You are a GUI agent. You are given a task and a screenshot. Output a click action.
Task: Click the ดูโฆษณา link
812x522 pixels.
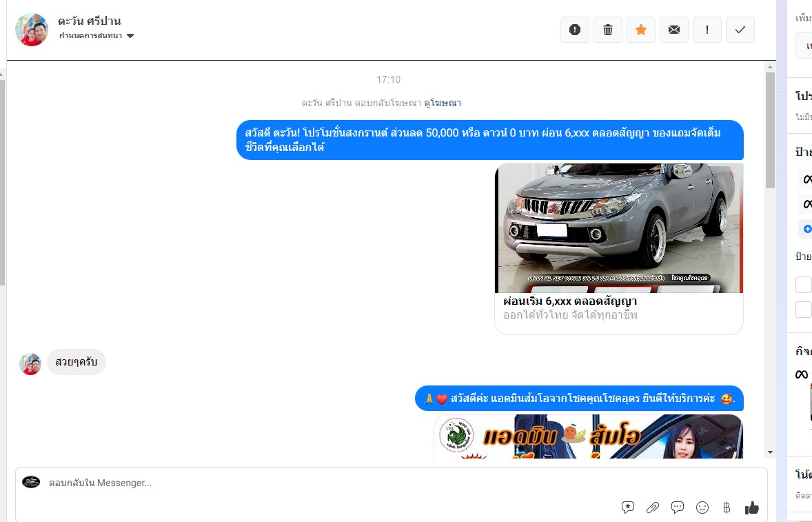point(443,103)
